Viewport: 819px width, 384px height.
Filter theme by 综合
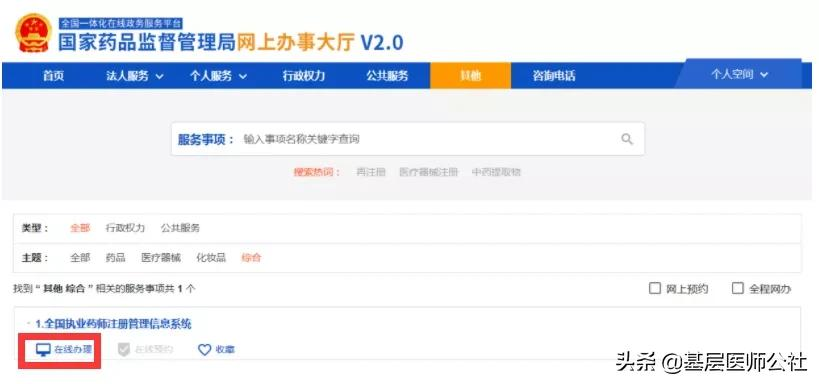click(251, 258)
